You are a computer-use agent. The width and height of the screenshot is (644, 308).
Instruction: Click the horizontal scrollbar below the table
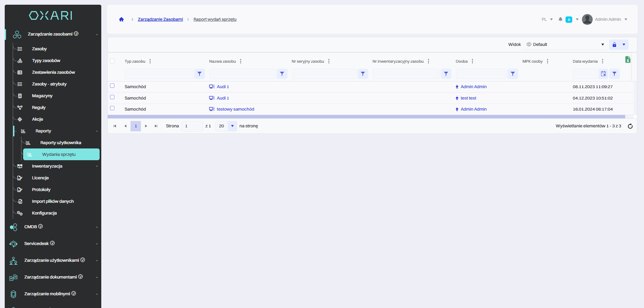click(366, 117)
